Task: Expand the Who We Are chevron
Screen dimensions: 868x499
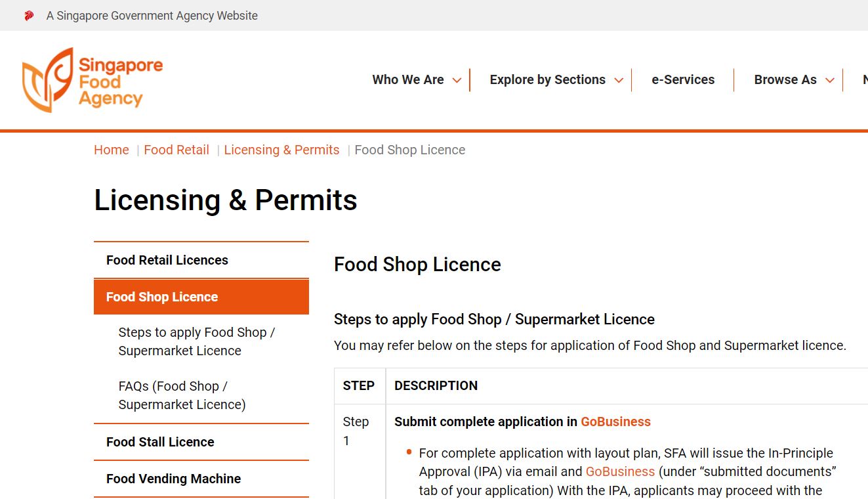Action: tap(457, 80)
